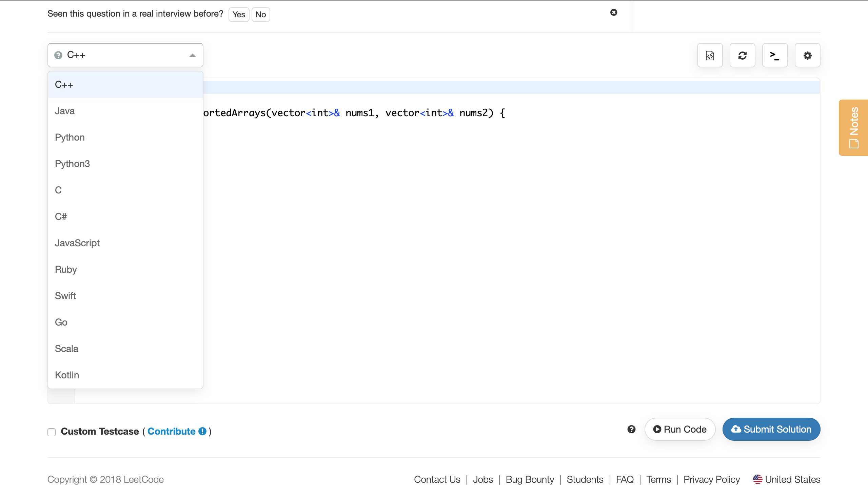This screenshot has width=868, height=500.
Task: Choose Go language option
Action: pos(125,322)
